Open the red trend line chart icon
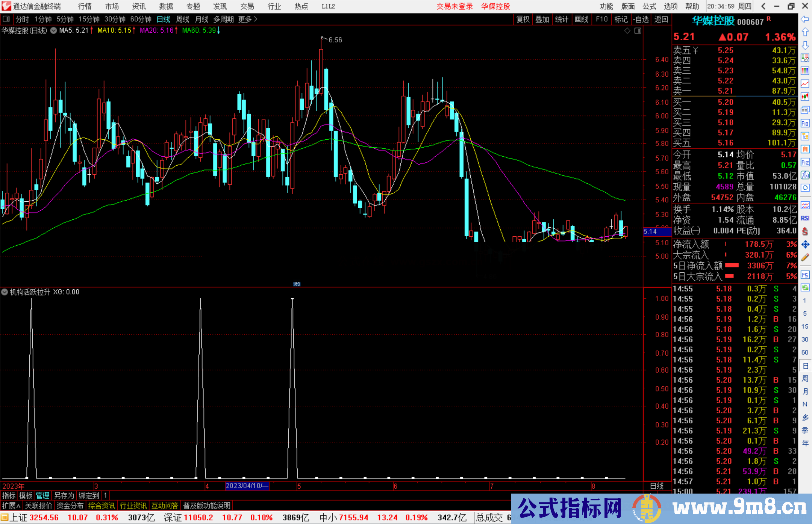The image size is (812, 524). tap(805, 84)
